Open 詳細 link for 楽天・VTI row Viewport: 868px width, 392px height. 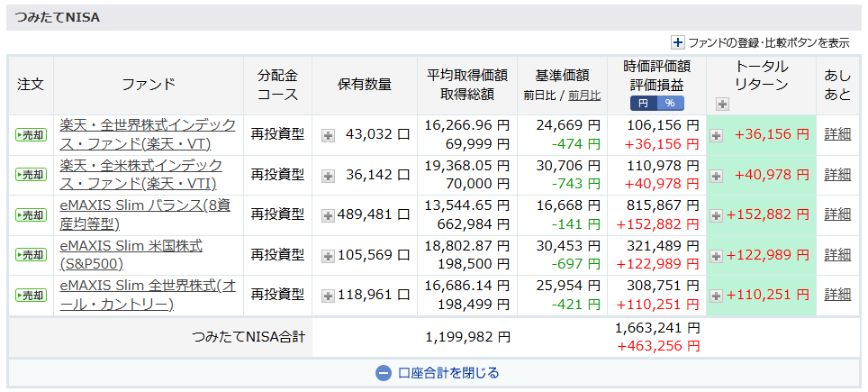coord(837,175)
